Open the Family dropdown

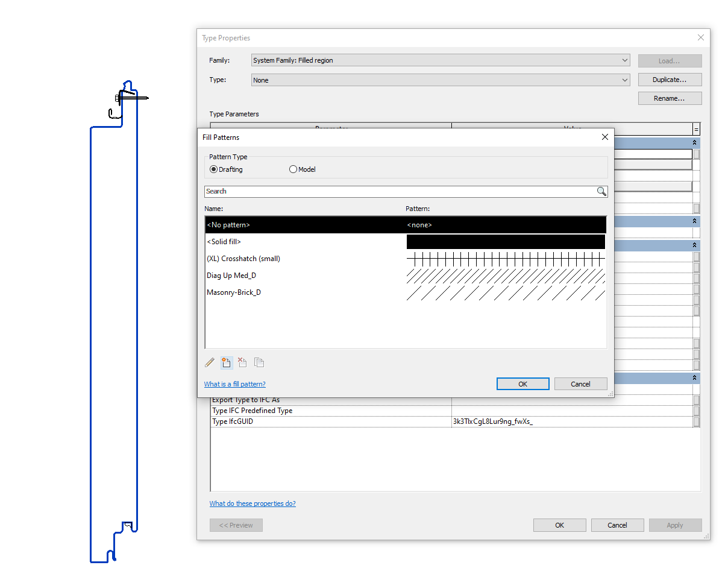pyautogui.click(x=441, y=60)
